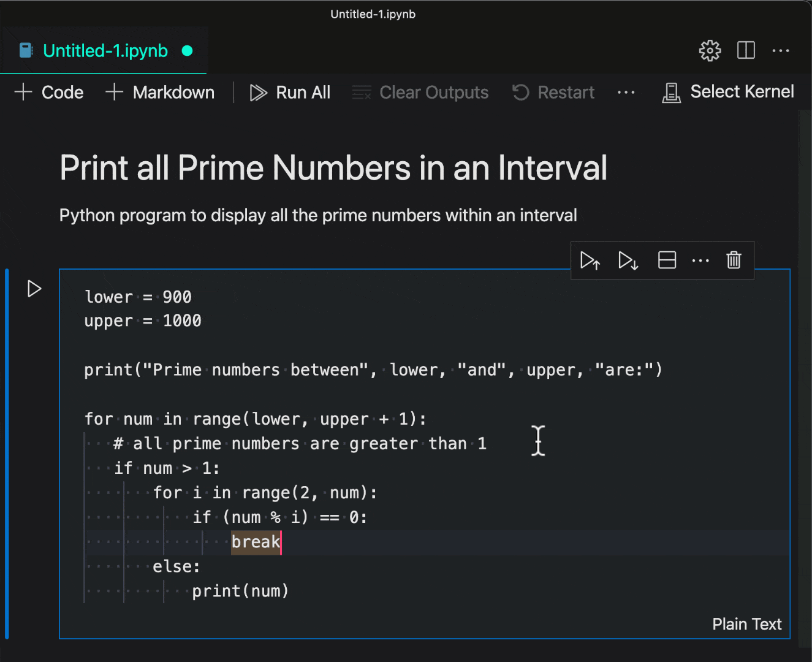The image size is (812, 662).
Task: Split the editor with the layout icon
Action: pyautogui.click(x=746, y=50)
